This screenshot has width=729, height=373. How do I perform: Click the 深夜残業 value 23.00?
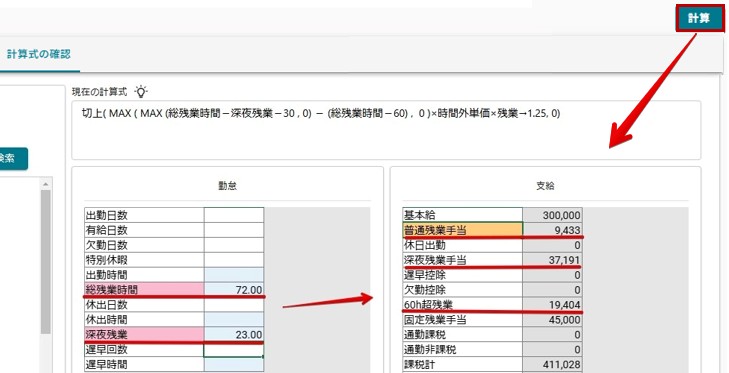pyautogui.click(x=234, y=334)
